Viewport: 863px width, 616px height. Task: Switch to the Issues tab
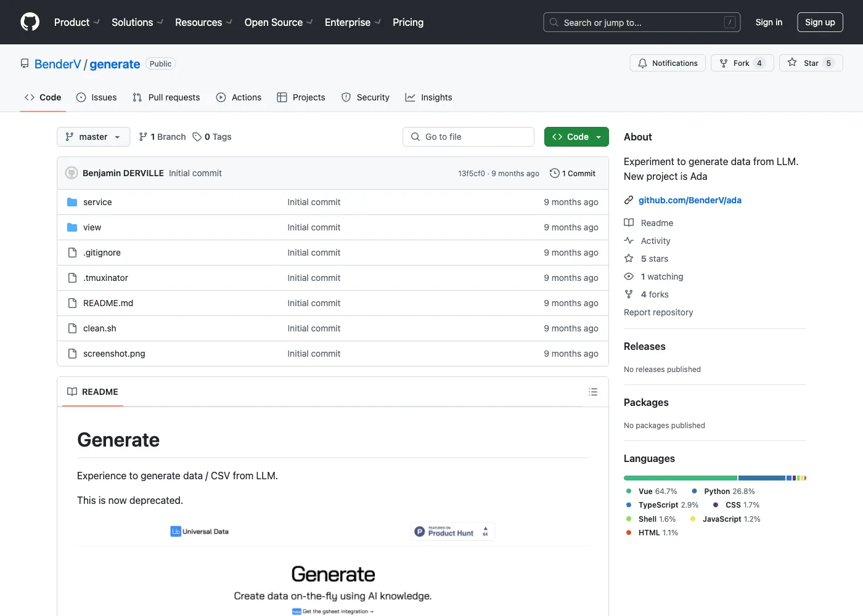point(97,97)
